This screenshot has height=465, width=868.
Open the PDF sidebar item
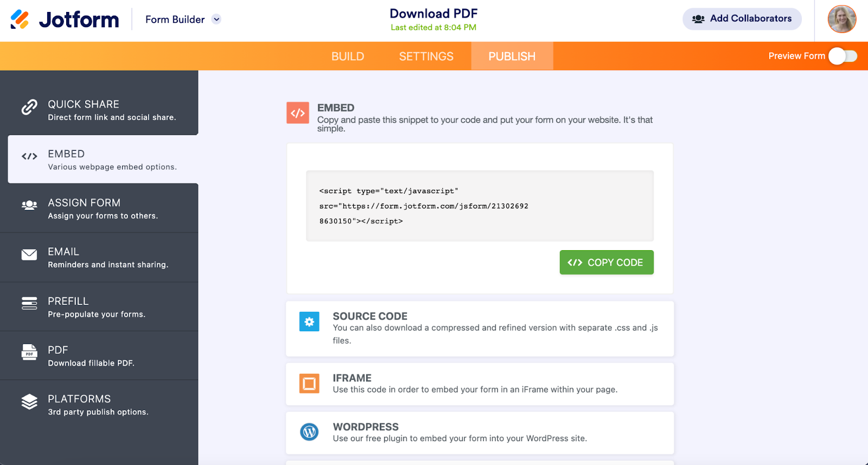pos(99,356)
